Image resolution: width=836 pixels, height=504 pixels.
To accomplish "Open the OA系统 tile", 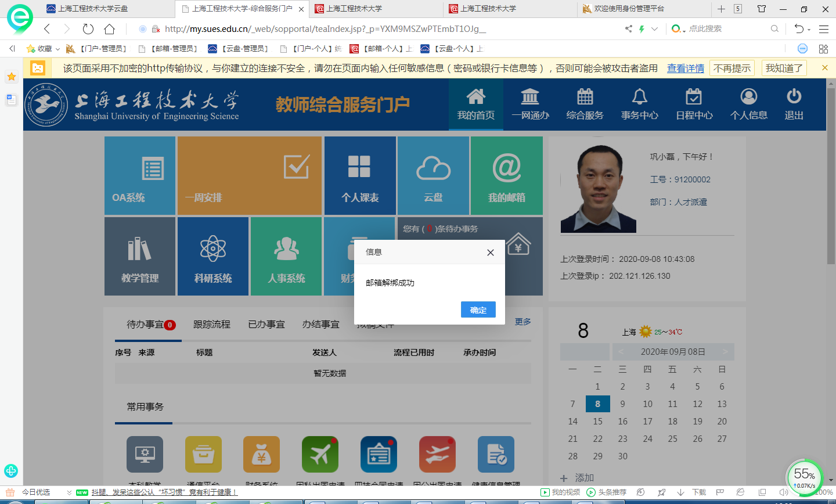I will pos(140,175).
